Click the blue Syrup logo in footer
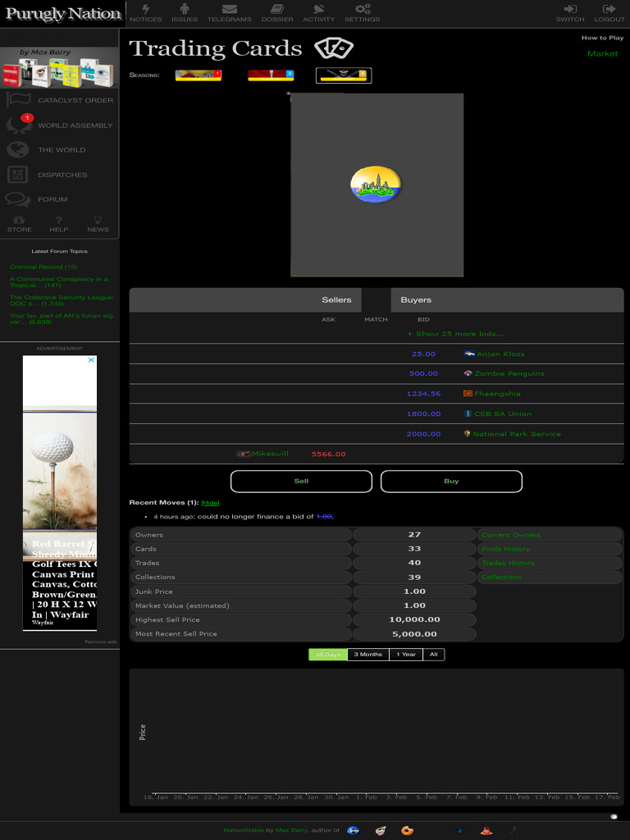This screenshot has height=840, width=630. click(x=353, y=830)
